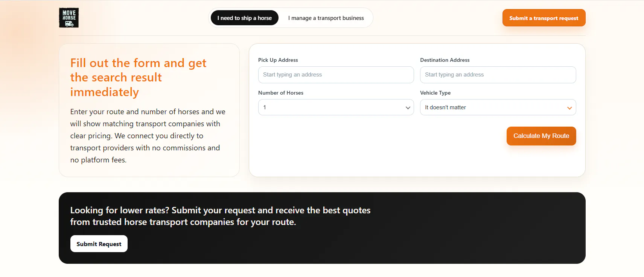Image resolution: width=644 pixels, height=277 pixels.
Task: Click the Calculate My Route button
Action: coord(541,136)
